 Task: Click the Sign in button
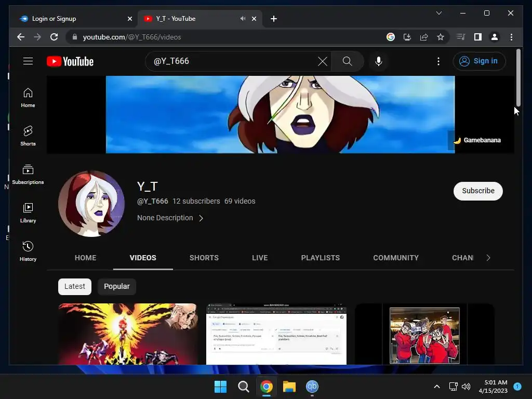[479, 61]
